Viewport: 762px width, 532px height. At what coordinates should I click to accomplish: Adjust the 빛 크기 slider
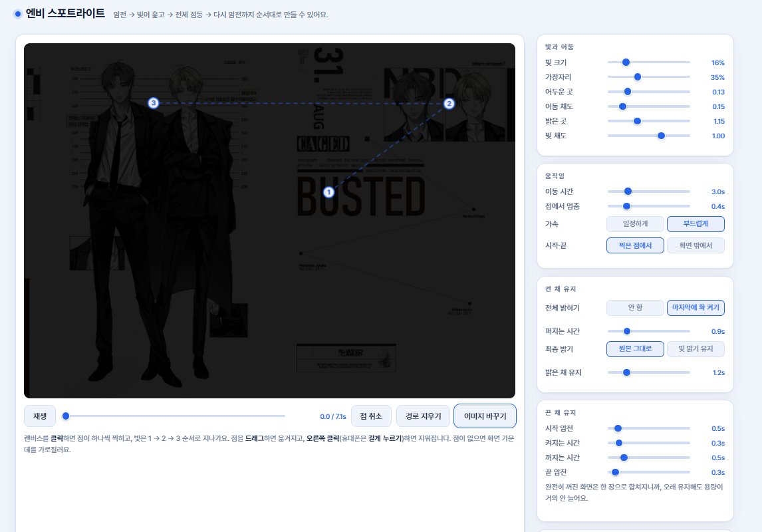649,63
